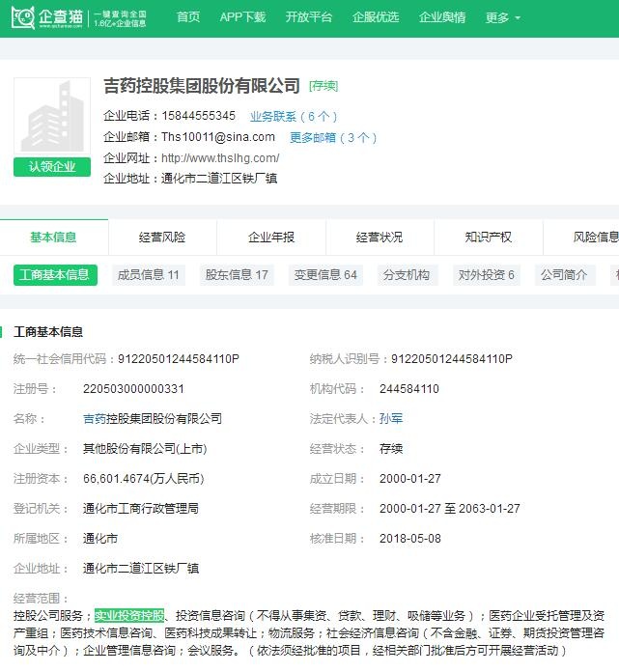The height and width of the screenshot is (672, 619).
Task: Select 股东信息 17 sub-tab
Action: point(237,275)
